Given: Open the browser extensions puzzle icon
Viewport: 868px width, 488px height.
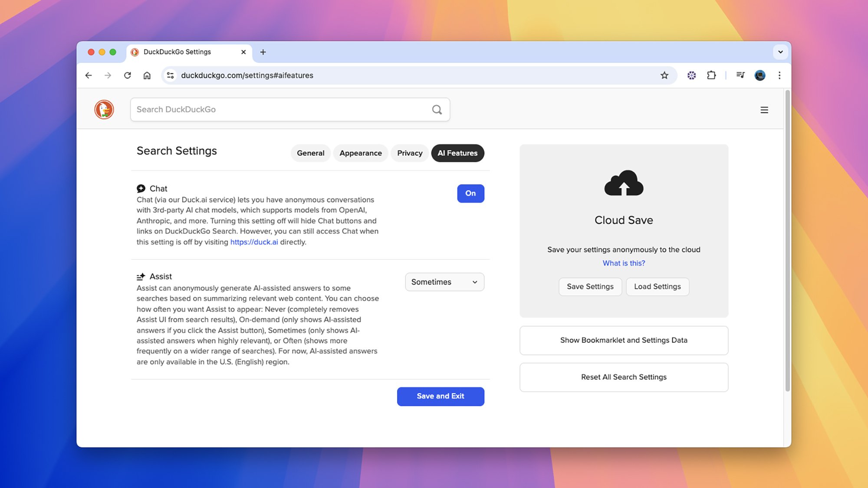Looking at the screenshot, I should (711, 75).
